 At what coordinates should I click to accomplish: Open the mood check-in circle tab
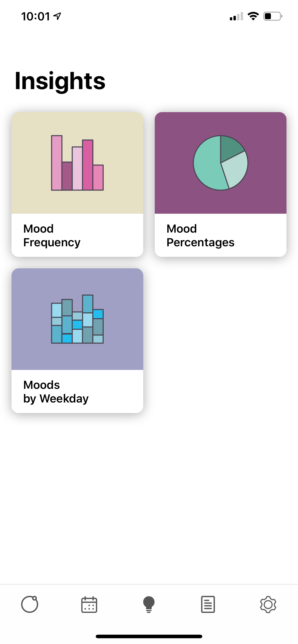click(x=30, y=604)
